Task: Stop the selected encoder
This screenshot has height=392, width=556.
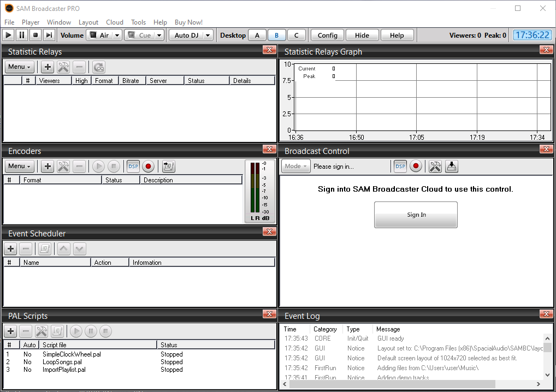Action: 114,166
